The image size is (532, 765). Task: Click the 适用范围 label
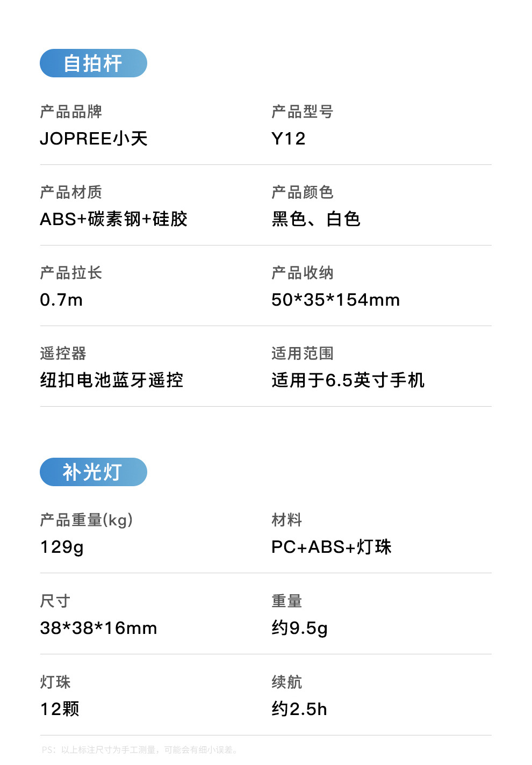pyautogui.click(x=303, y=353)
